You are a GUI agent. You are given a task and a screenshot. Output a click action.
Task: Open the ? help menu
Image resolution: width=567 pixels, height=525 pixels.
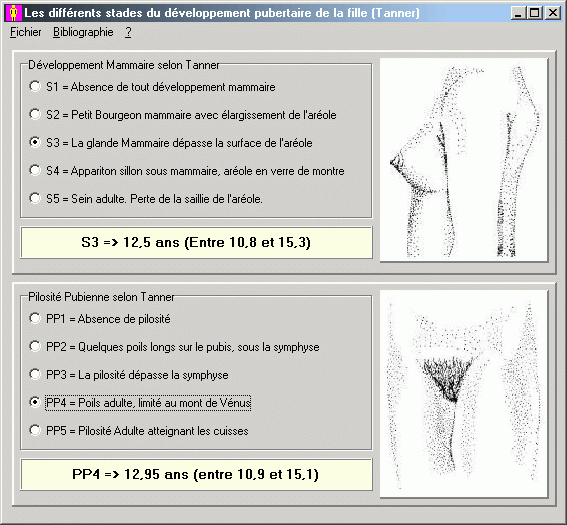[128, 32]
